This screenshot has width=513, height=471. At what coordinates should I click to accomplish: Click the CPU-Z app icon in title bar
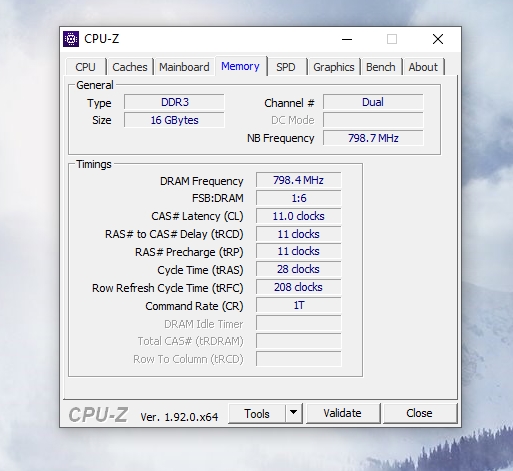(x=71, y=39)
